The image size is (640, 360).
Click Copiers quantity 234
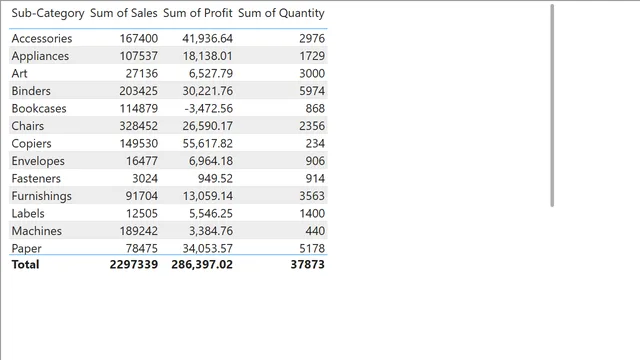[x=315, y=144]
